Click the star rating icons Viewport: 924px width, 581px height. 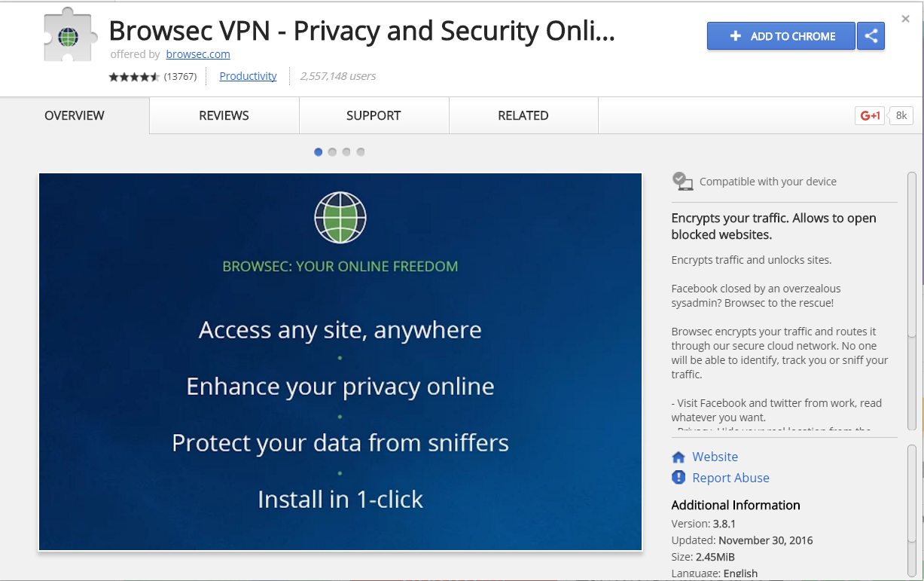coord(134,77)
